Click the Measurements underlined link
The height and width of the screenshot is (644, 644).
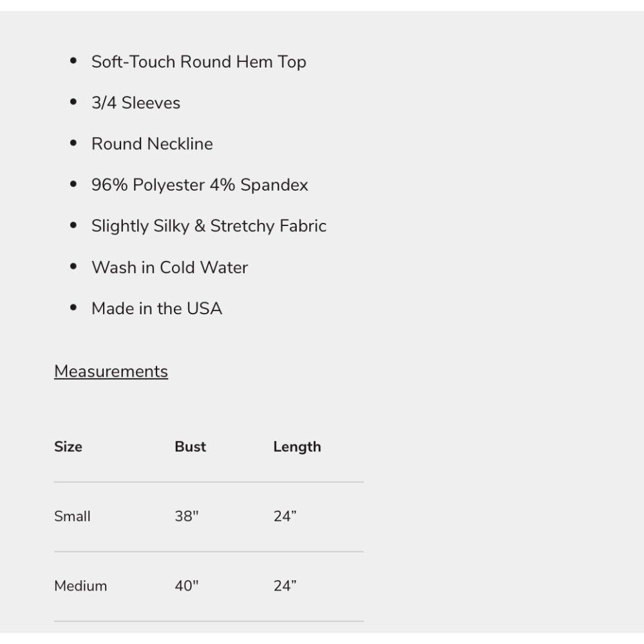111,372
